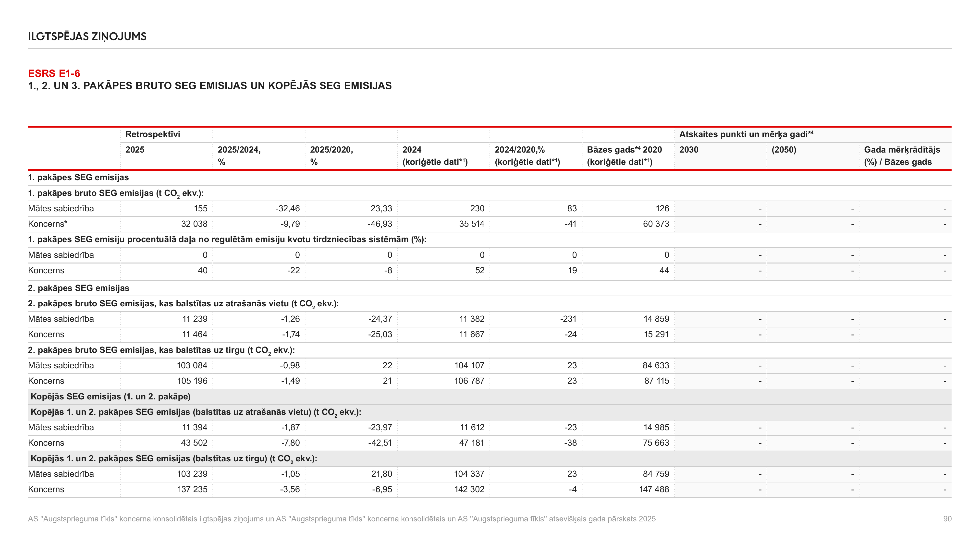Image resolution: width=980 pixels, height=551 pixels.
Task: Click the value 11 394
Action: pyautogui.click(x=195, y=427)
